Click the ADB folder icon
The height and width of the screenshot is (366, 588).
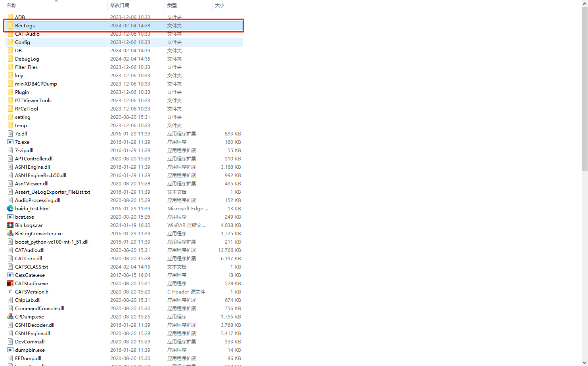click(x=10, y=17)
